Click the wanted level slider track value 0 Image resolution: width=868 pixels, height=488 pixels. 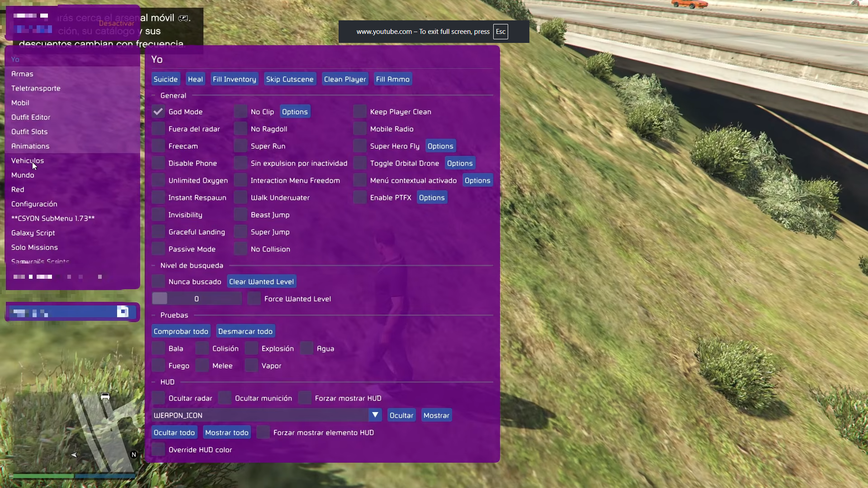pyautogui.click(x=197, y=299)
